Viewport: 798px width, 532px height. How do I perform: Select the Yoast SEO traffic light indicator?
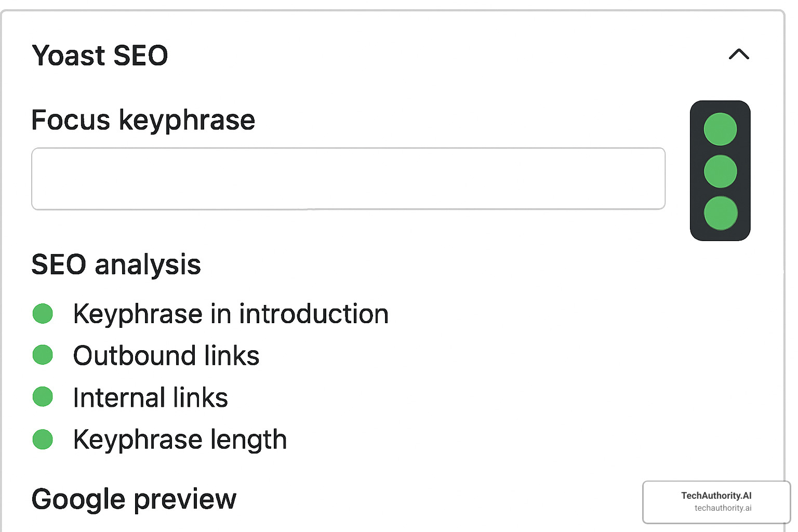pos(720,171)
